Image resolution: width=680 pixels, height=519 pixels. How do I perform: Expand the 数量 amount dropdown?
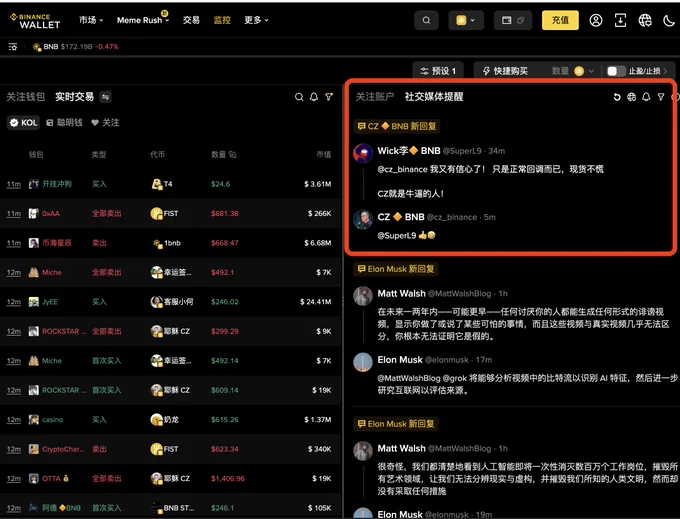click(x=572, y=71)
